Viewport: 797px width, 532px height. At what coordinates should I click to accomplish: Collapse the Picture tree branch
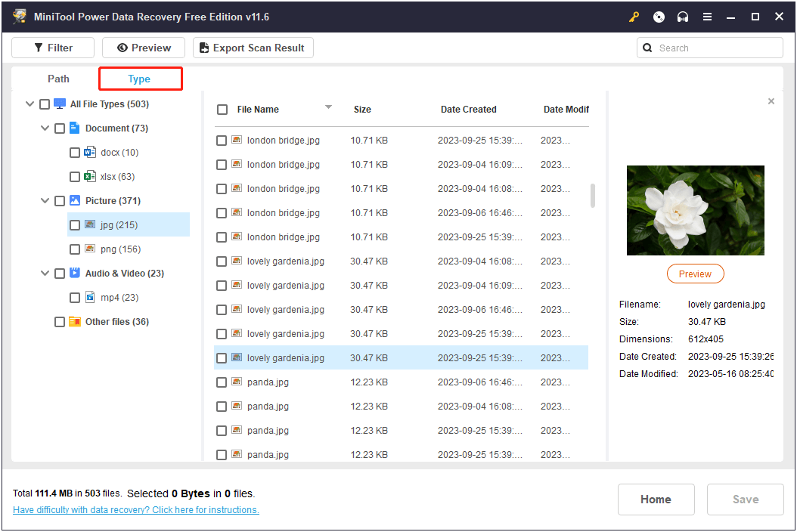pyautogui.click(x=45, y=200)
